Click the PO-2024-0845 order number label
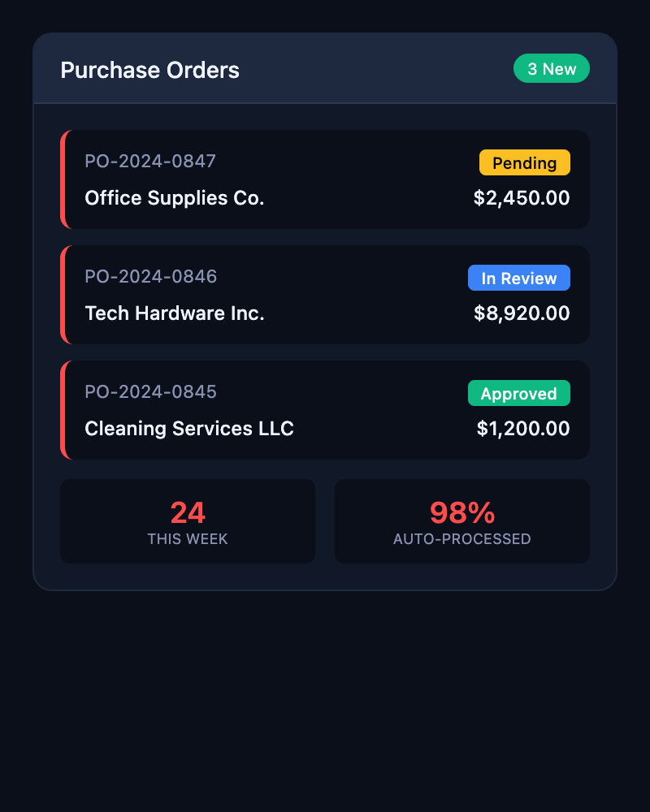Viewport: 650px width, 812px height. pos(150,392)
